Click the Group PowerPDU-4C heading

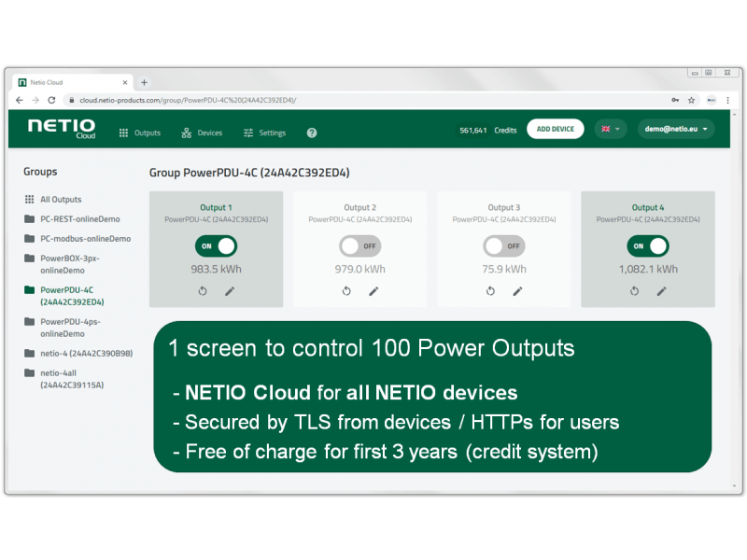pos(249,173)
